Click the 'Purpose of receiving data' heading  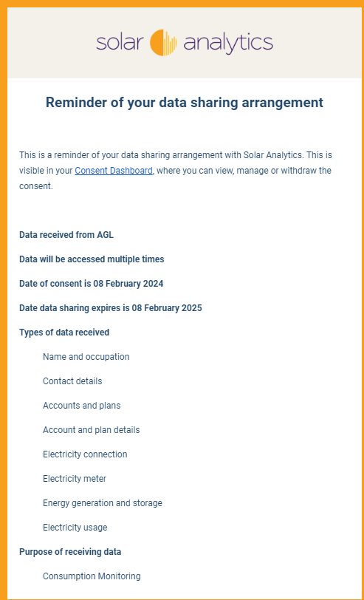70,552
